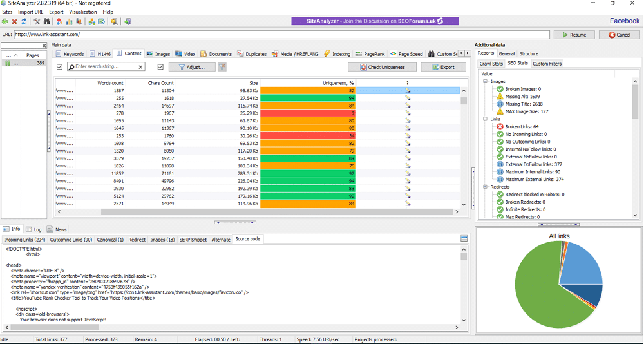644x344 pixels.
Task: Click the Export button above the content table
Action: tap(444, 67)
